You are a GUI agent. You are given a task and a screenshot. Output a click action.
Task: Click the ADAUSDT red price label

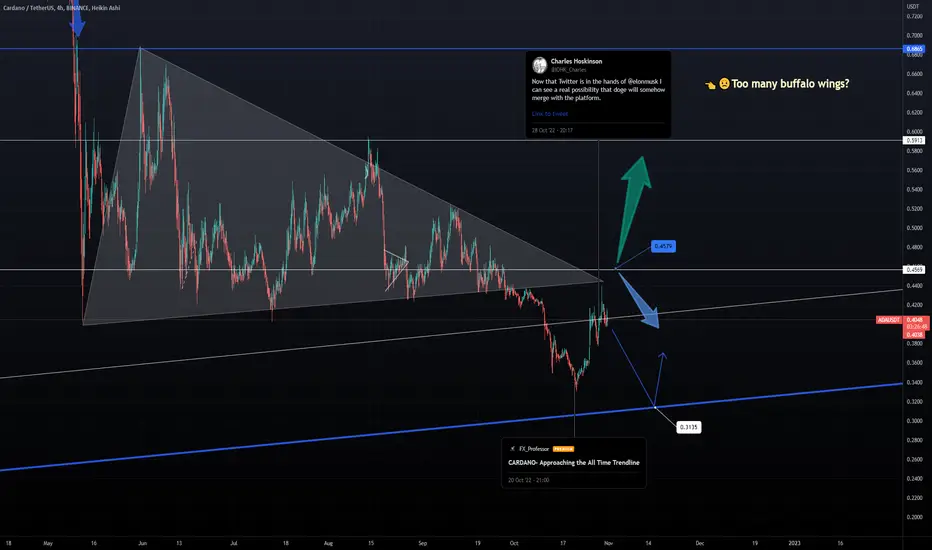click(889, 320)
